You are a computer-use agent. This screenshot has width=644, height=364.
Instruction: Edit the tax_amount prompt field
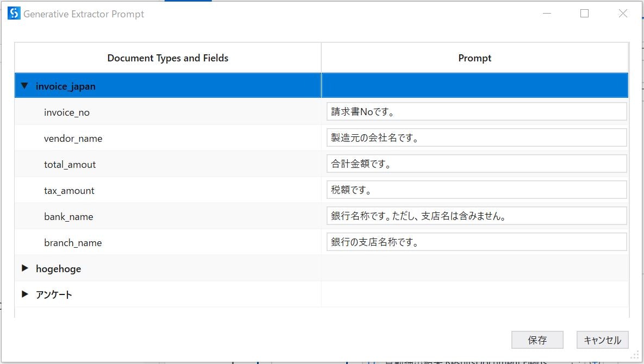477,190
